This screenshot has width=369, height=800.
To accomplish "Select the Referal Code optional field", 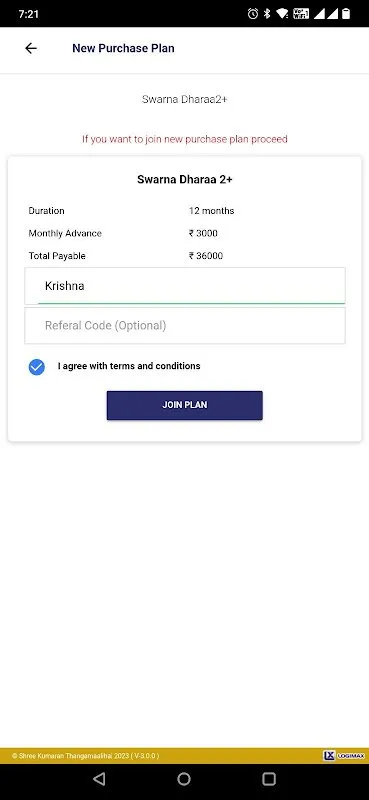I will click(185, 326).
